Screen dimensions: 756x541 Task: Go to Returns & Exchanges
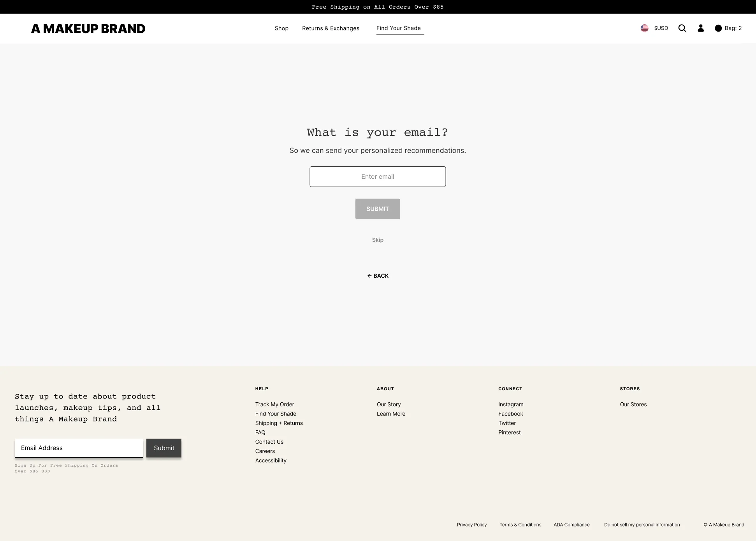[x=331, y=28]
